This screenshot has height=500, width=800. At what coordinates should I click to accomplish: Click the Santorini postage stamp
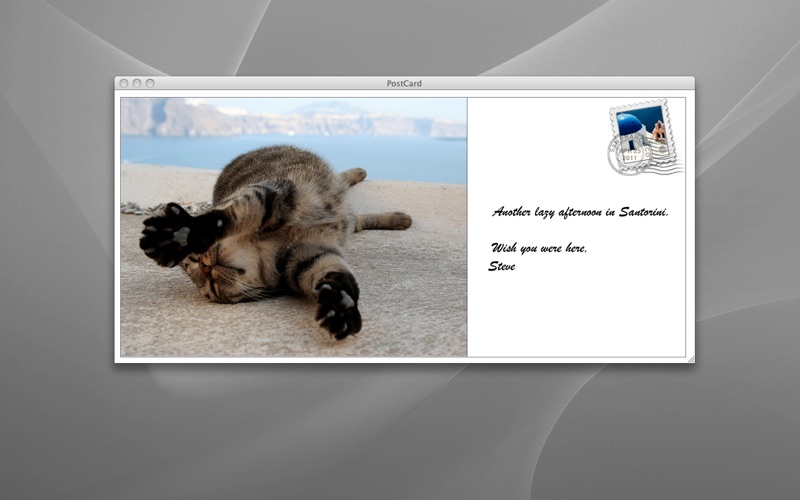pos(643,132)
